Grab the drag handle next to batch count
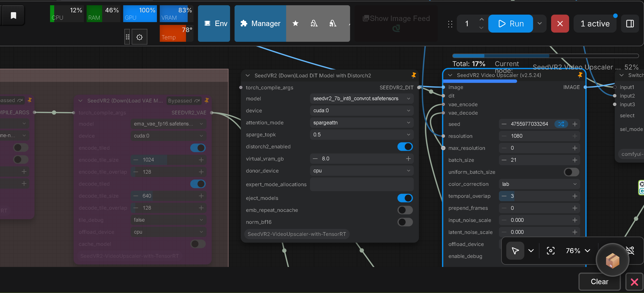644x293 pixels. click(450, 24)
